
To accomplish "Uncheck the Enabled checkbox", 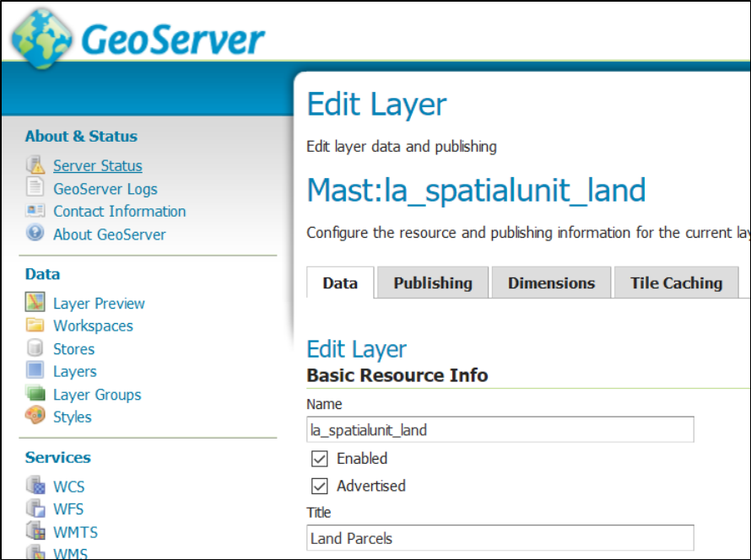I will coord(319,459).
